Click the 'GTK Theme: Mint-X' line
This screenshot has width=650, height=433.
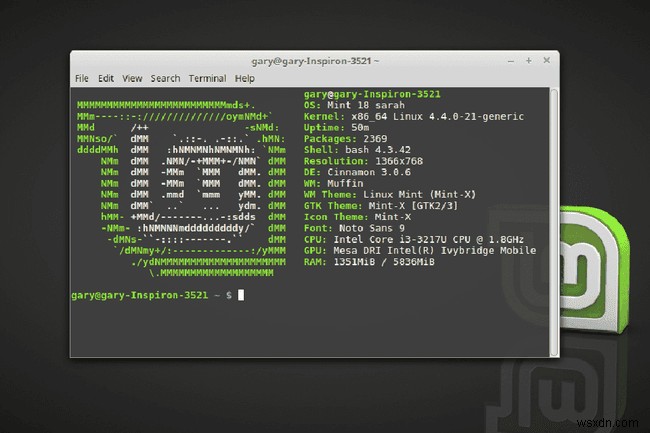coord(381,206)
